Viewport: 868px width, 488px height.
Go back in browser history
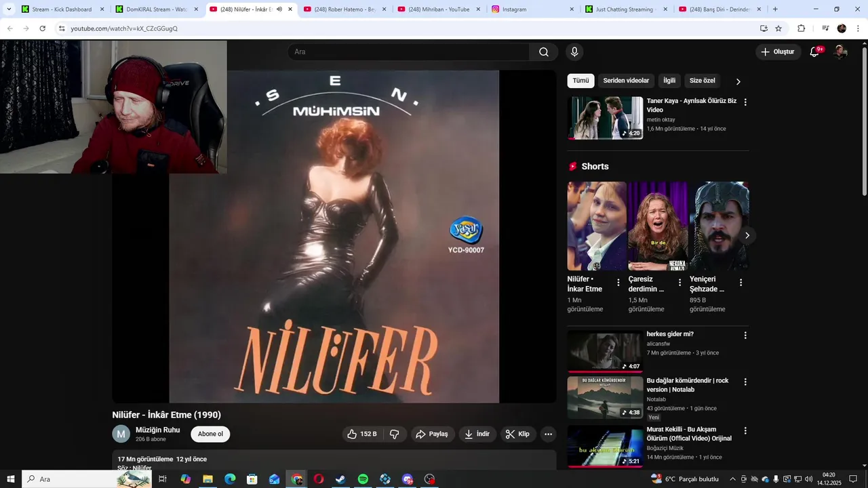[x=9, y=28]
